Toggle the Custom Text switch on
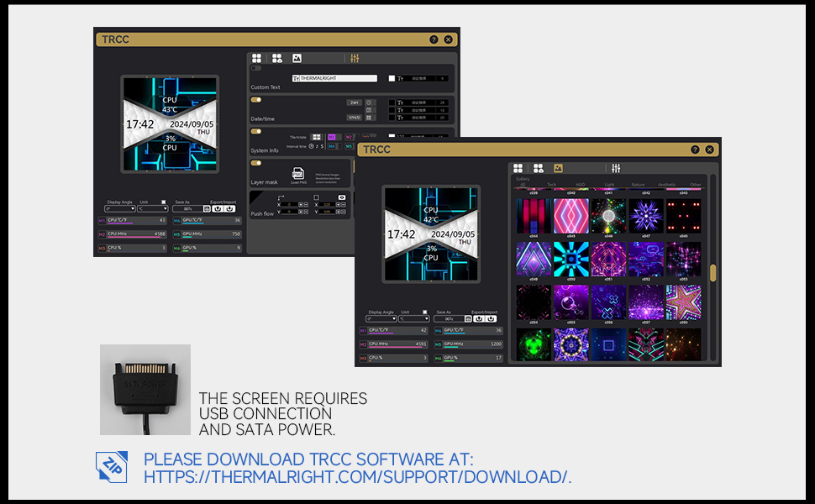 point(255,68)
